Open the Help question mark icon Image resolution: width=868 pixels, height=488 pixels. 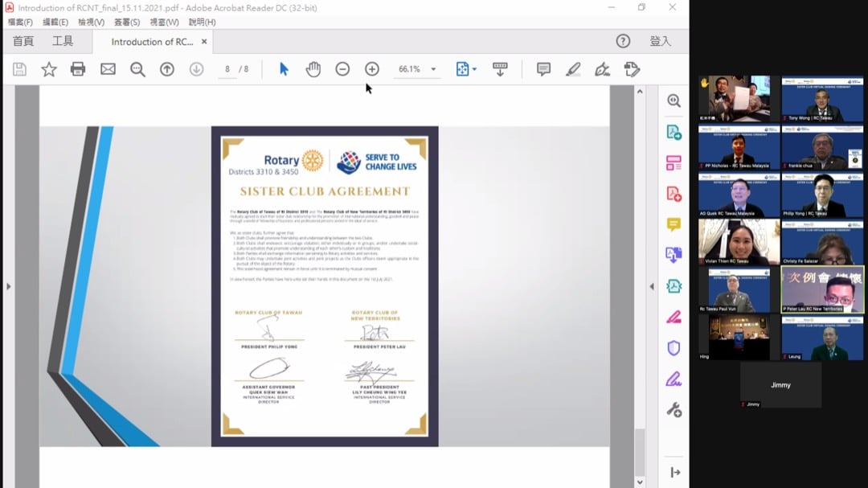pyautogui.click(x=624, y=41)
